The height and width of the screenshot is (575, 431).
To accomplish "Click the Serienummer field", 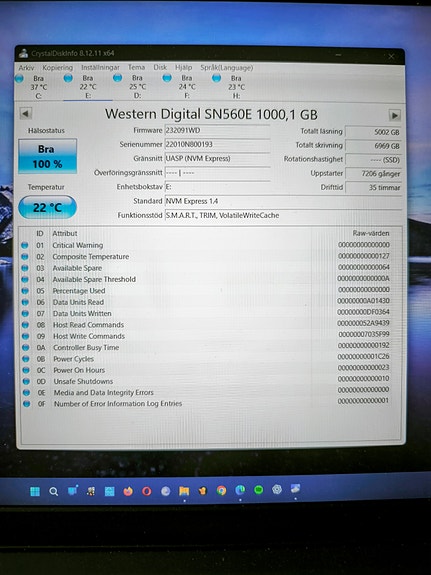I will (x=217, y=144).
